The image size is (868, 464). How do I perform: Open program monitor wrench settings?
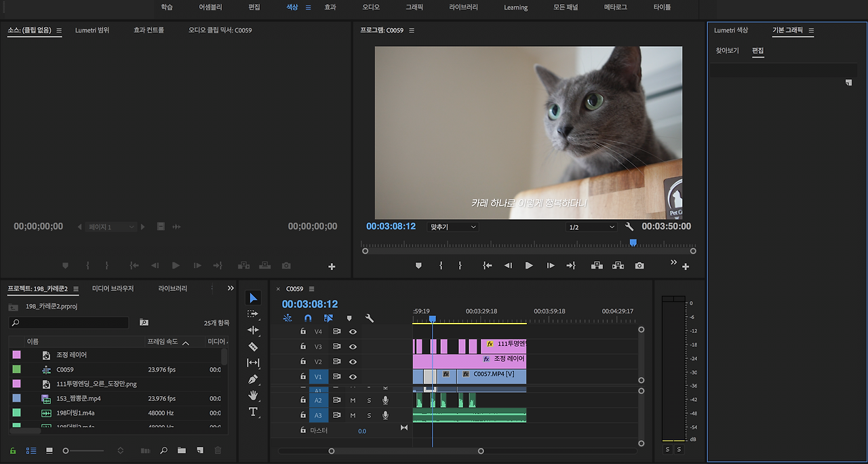629,227
